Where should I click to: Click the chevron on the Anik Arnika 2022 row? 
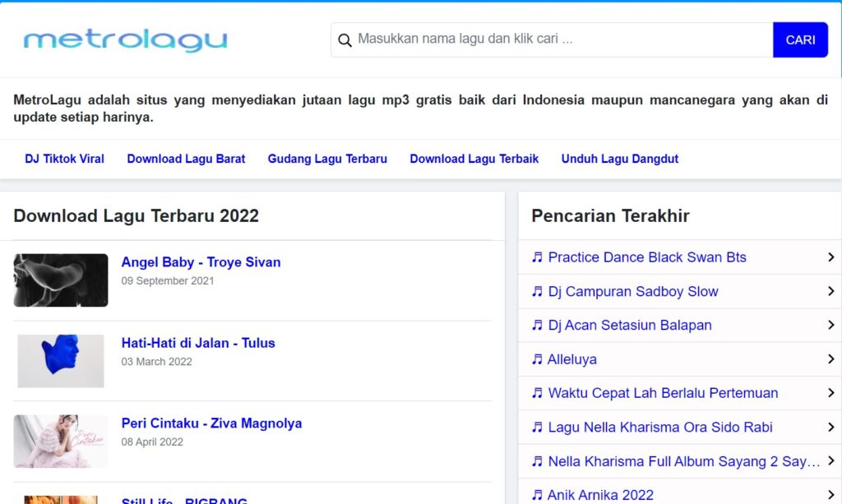(830, 495)
